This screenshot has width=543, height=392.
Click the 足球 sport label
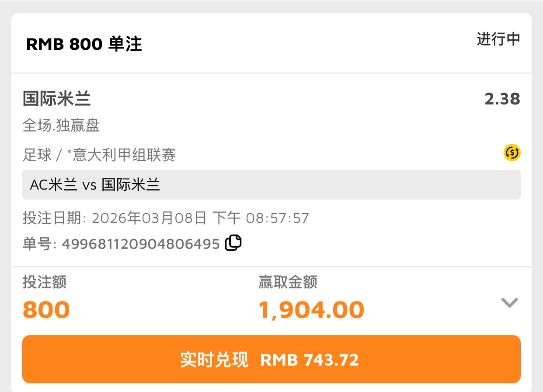[x=37, y=155]
